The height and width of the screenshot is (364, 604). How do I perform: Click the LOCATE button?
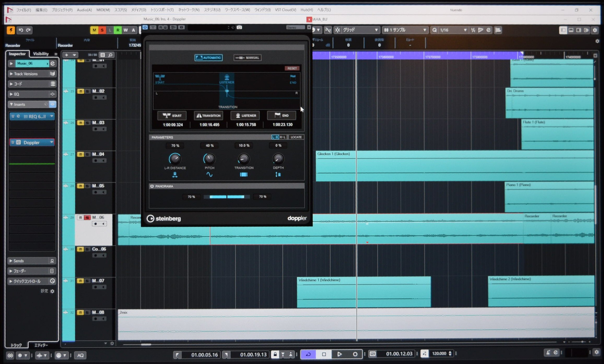click(296, 137)
